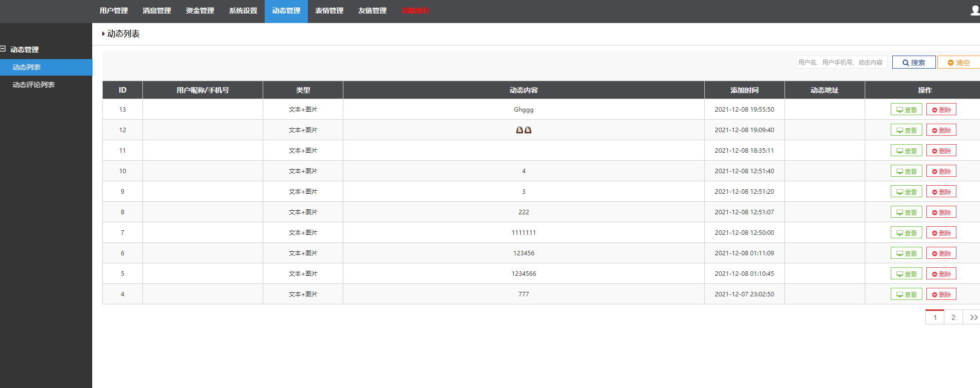Switch to 资金管理 menu tab

(200, 11)
